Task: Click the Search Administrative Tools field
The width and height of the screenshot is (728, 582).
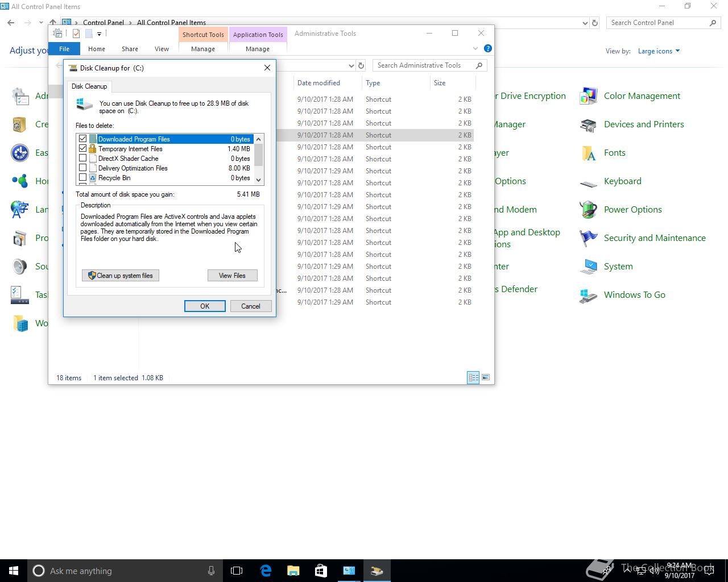Action: [429, 65]
